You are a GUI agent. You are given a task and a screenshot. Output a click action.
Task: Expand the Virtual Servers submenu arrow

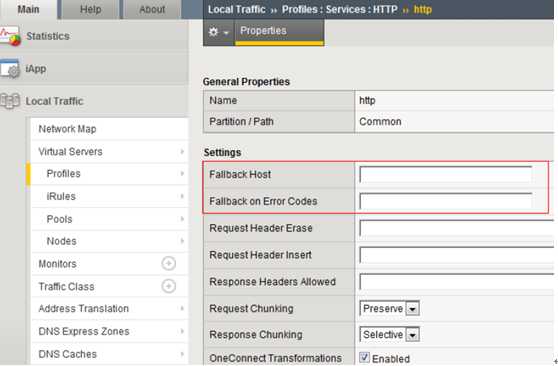(182, 152)
